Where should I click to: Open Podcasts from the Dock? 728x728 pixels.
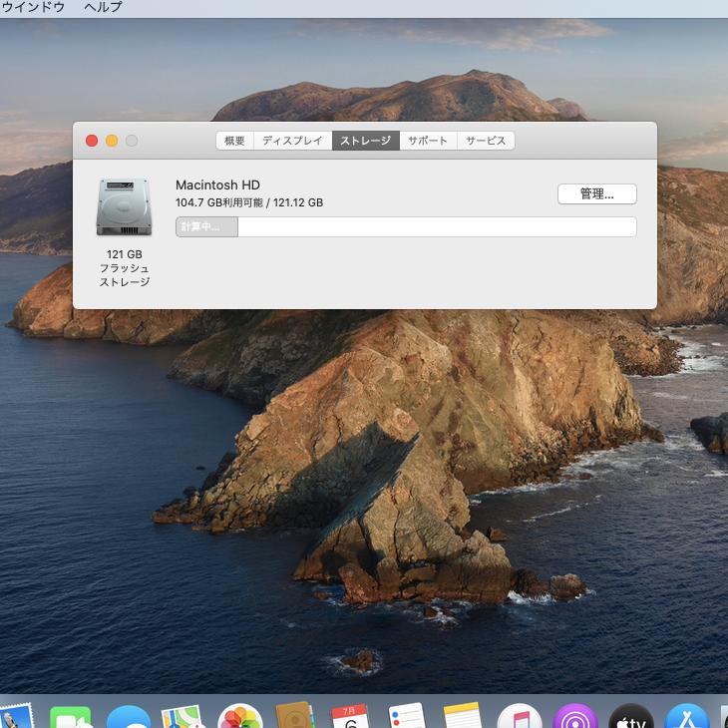tap(574, 718)
